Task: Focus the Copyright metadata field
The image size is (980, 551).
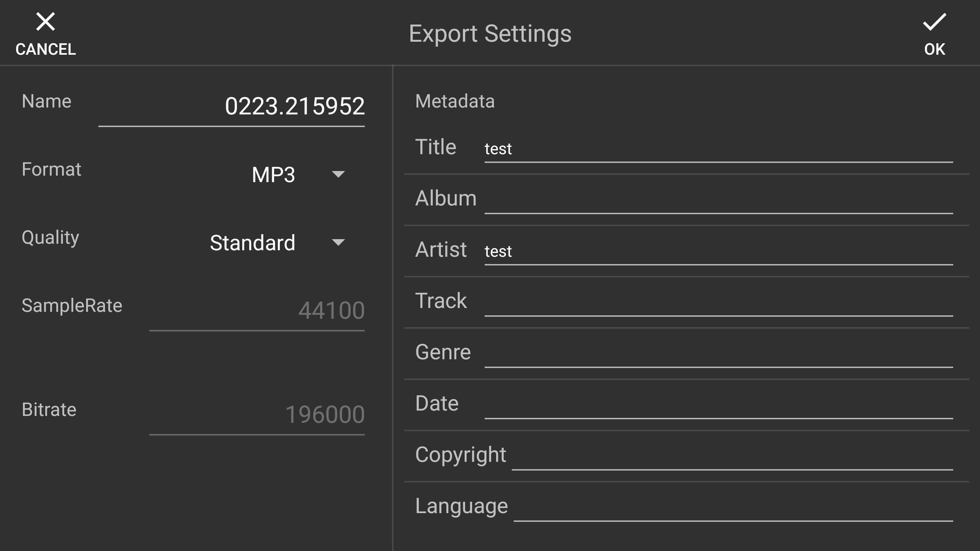Action: coord(732,457)
